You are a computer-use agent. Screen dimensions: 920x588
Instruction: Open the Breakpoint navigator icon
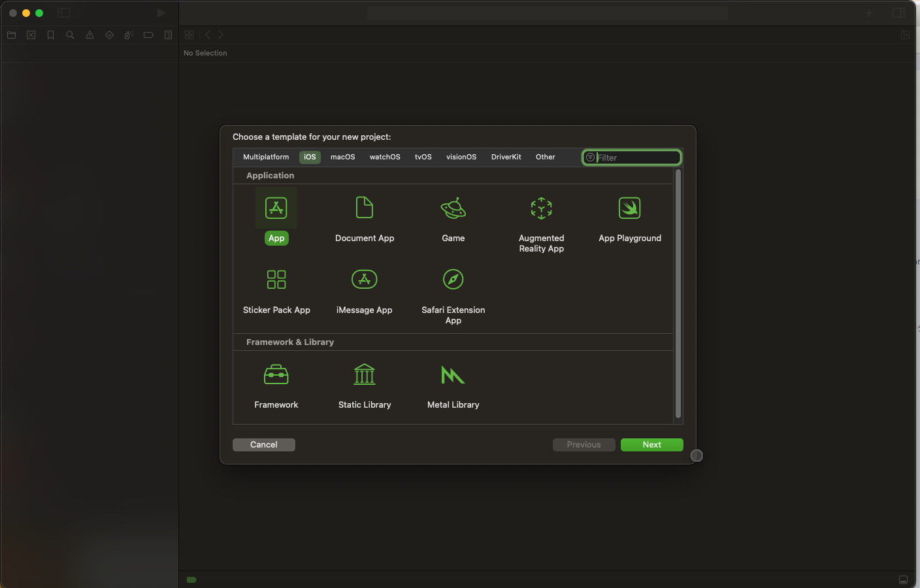[149, 35]
